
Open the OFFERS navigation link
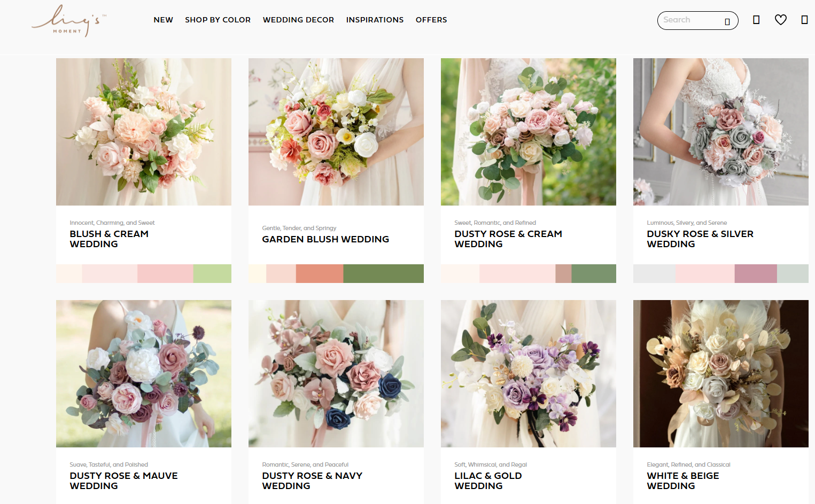[x=431, y=20]
